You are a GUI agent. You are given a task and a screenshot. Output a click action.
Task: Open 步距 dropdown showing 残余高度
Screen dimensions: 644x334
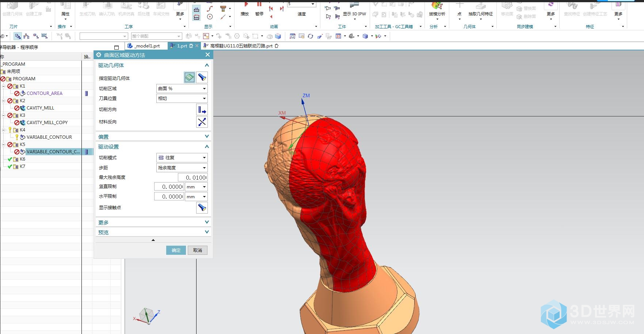[182, 168]
